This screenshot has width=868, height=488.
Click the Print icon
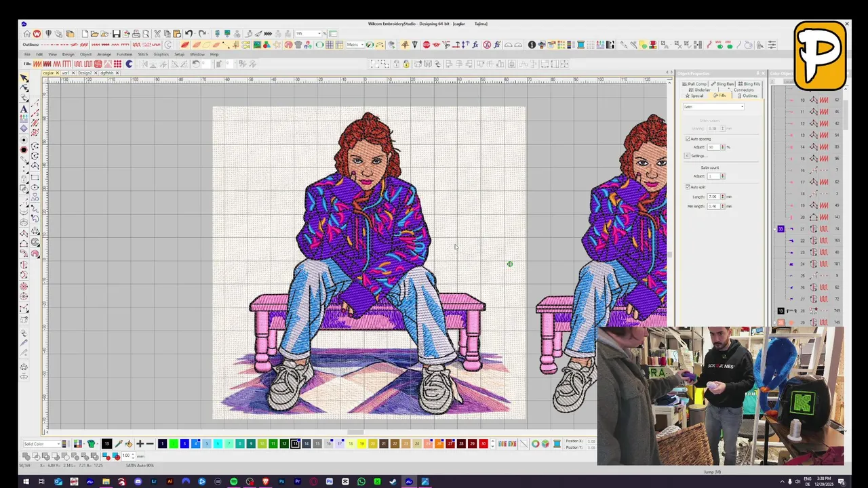click(136, 33)
